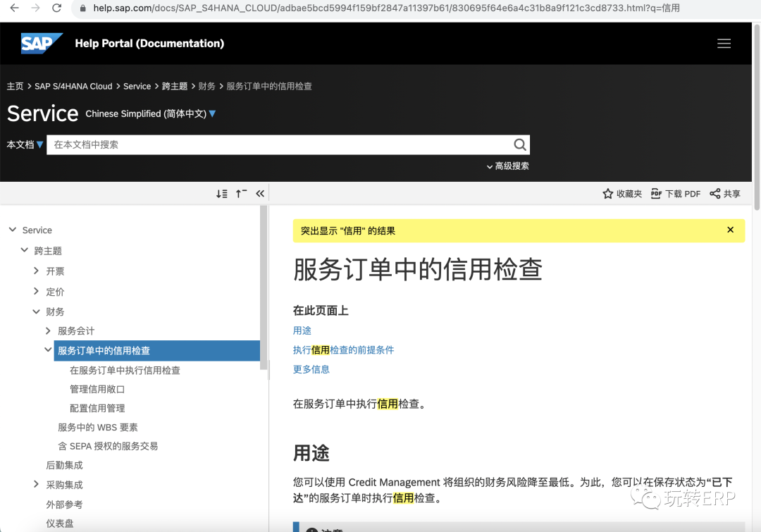
Task: Open 跨主题 breadcrumb link
Action: tap(175, 87)
